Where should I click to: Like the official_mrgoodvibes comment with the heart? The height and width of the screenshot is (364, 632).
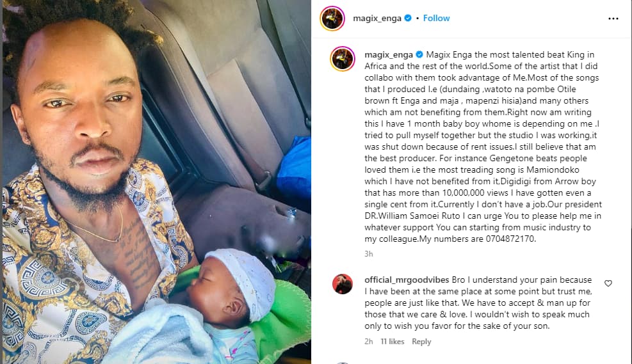(608, 283)
